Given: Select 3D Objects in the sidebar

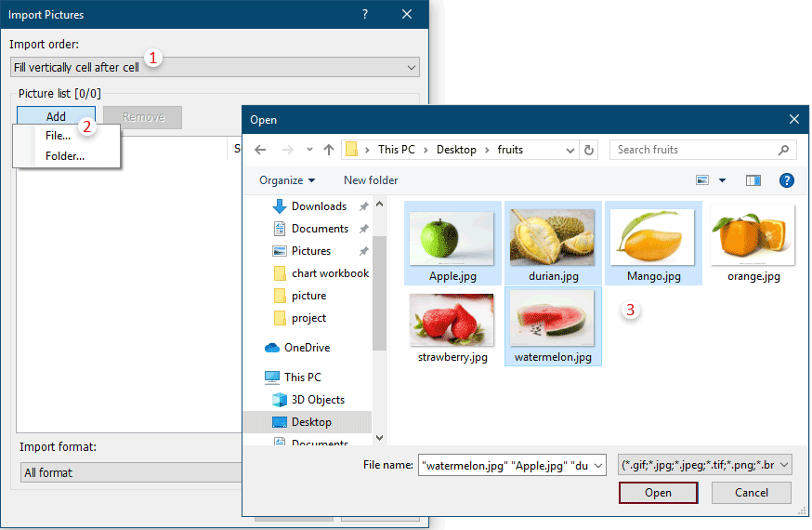Looking at the screenshot, I should (x=318, y=400).
